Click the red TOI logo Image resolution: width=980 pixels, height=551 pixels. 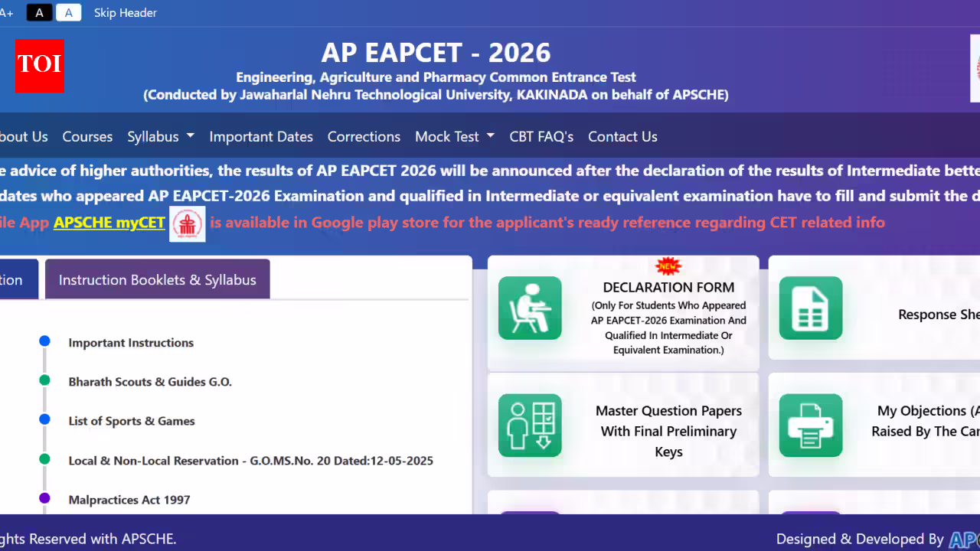(x=39, y=66)
